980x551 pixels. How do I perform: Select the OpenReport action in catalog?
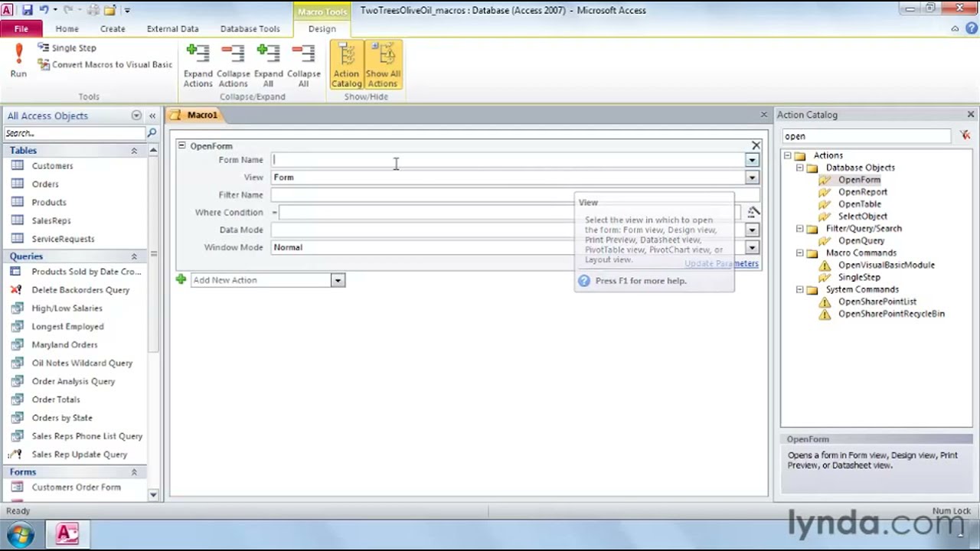click(x=862, y=192)
